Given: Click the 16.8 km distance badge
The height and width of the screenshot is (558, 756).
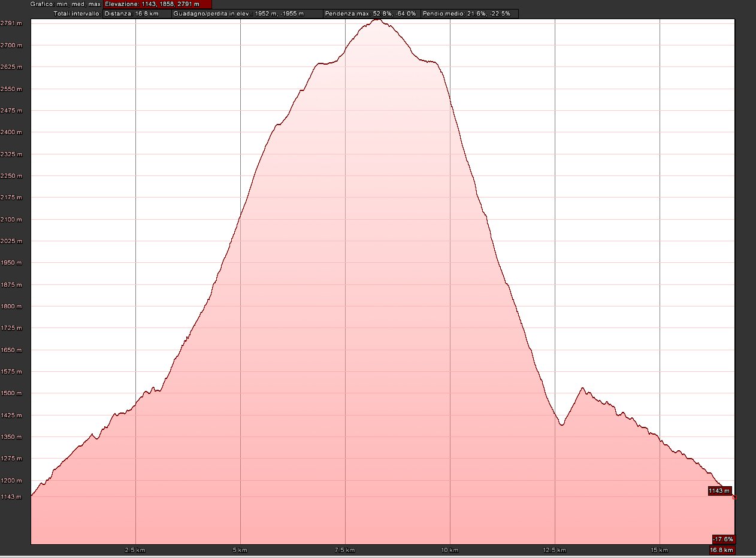Looking at the screenshot, I should (722, 550).
